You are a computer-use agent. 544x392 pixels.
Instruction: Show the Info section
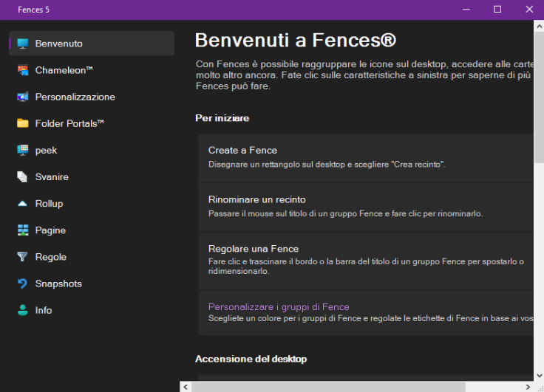pos(92,310)
